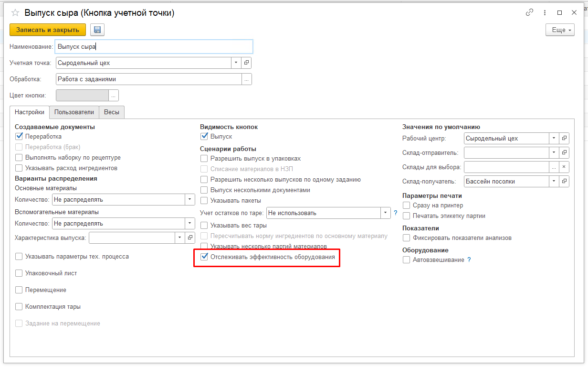Open the Учетная точка record icon

[246, 63]
